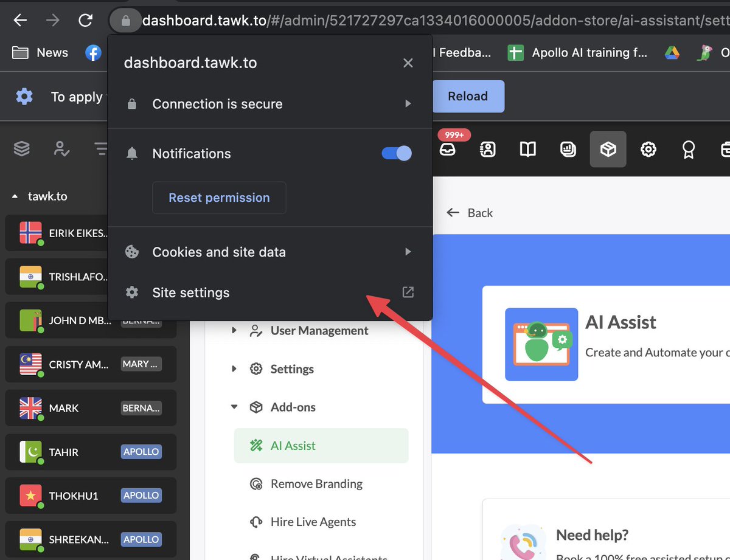
Task: Click the award ribbon icon in header
Action: pyautogui.click(x=688, y=149)
